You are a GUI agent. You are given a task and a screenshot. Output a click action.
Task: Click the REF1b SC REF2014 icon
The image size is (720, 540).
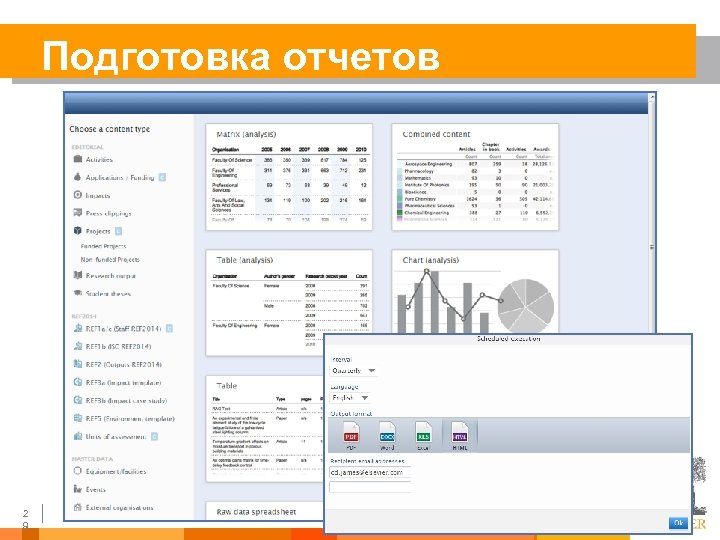tap(78, 346)
